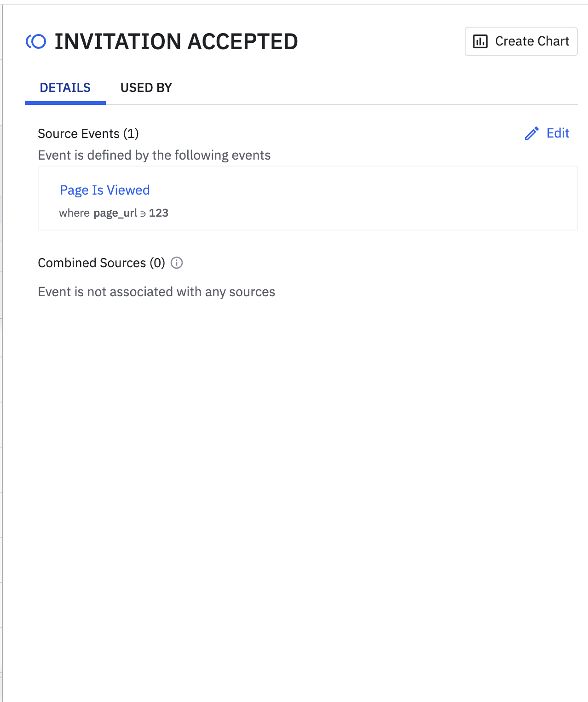Viewport: 588px width, 702px height.
Task: Click the Source Events (1) heading
Action: [x=88, y=133]
